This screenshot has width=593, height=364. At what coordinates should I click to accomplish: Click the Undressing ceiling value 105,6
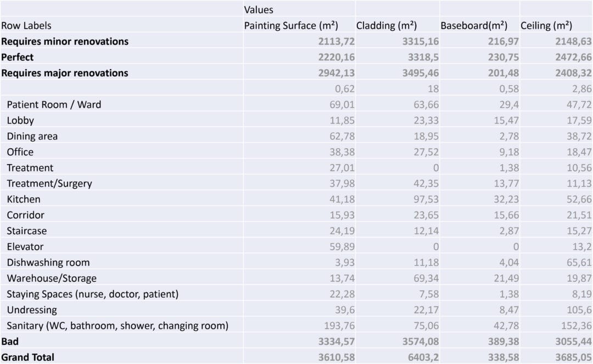click(x=579, y=310)
